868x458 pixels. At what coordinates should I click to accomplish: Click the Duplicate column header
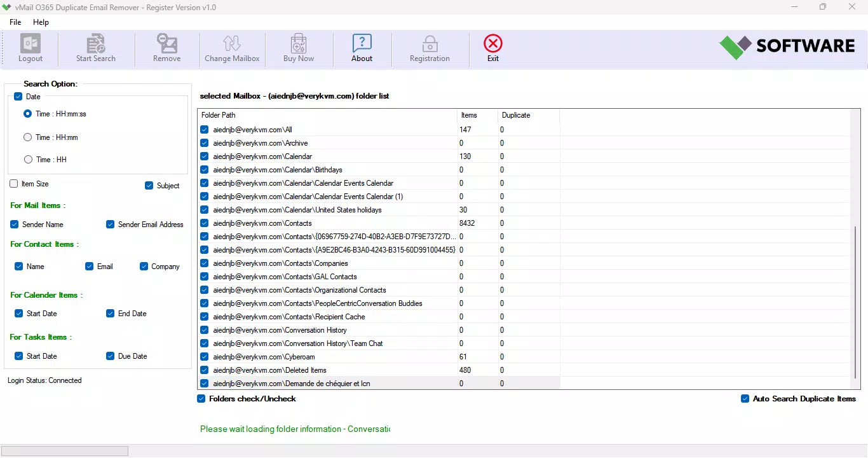click(529, 115)
